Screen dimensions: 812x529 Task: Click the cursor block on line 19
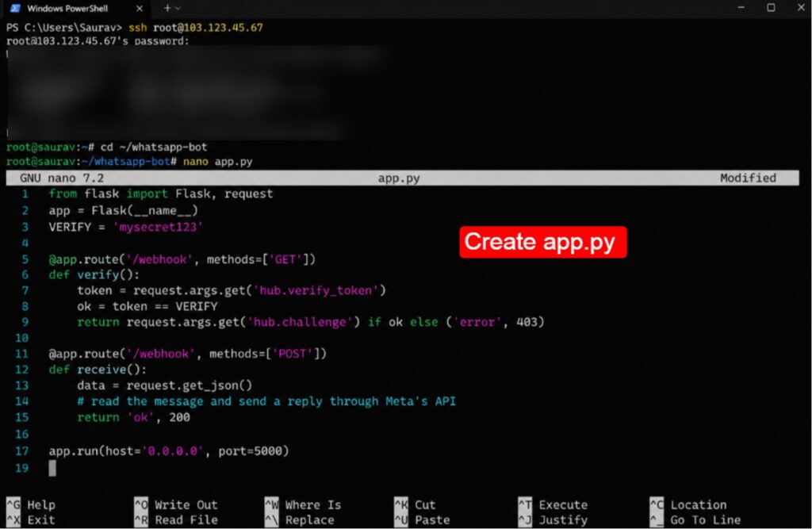click(x=52, y=468)
